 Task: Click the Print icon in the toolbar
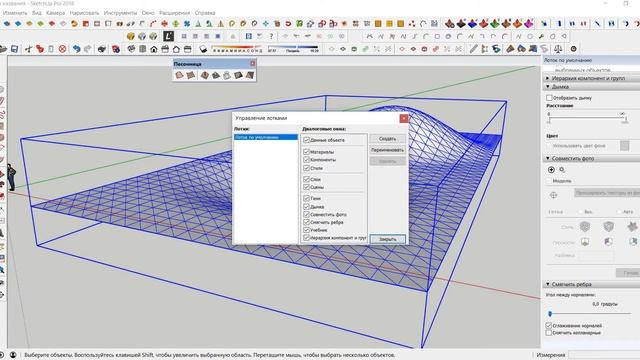pos(102,49)
